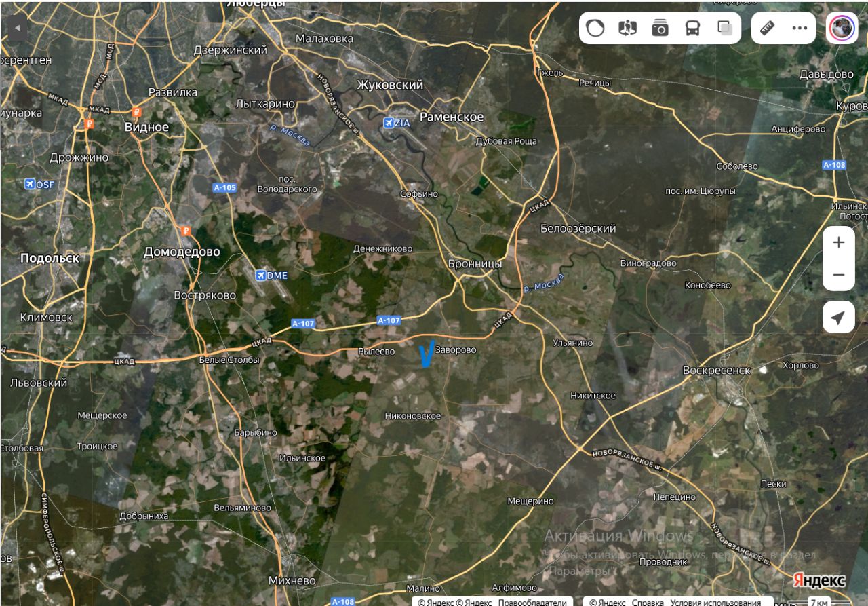The image size is (868, 606).
Task: Show photos layer using the camera icon
Action: pos(660,28)
